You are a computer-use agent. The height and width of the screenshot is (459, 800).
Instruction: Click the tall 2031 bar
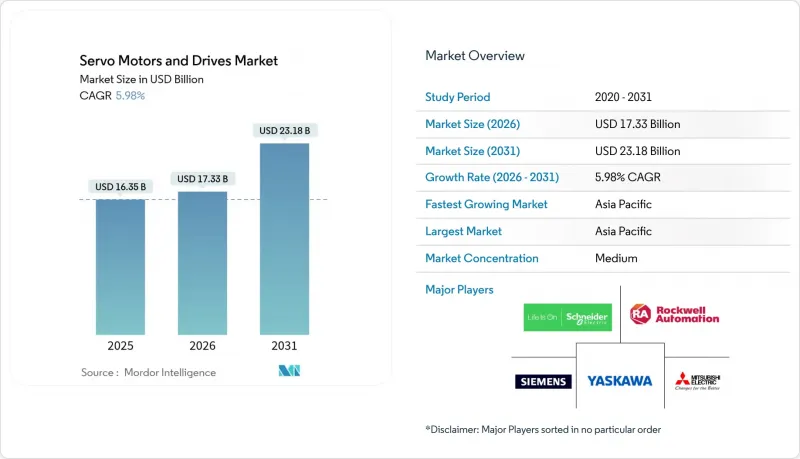(x=284, y=238)
